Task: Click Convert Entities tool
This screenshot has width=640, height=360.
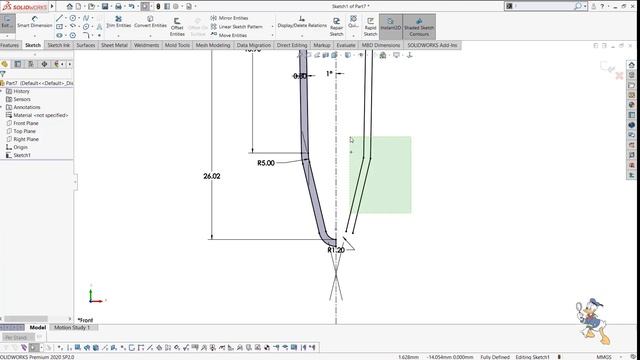Action: pos(150,22)
